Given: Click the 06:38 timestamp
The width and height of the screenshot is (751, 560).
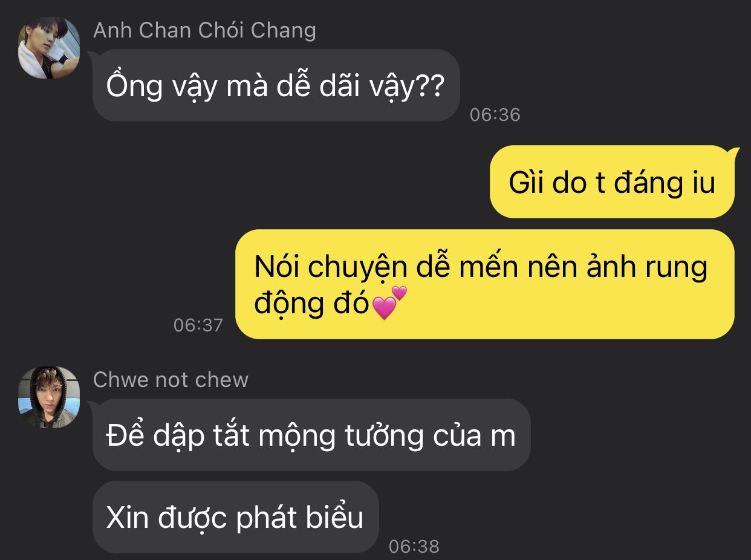Looking at the screenshot, I should [414, 546].
